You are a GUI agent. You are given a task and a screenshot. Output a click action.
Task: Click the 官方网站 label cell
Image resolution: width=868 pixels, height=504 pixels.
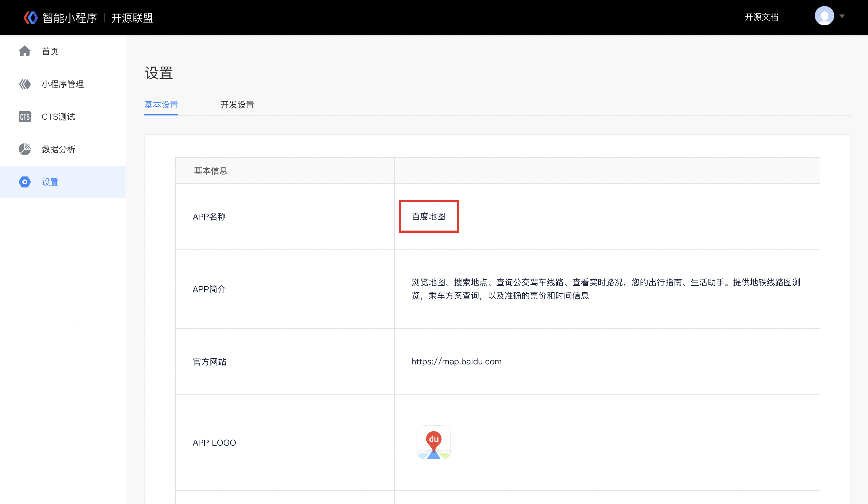click(285, 361)
